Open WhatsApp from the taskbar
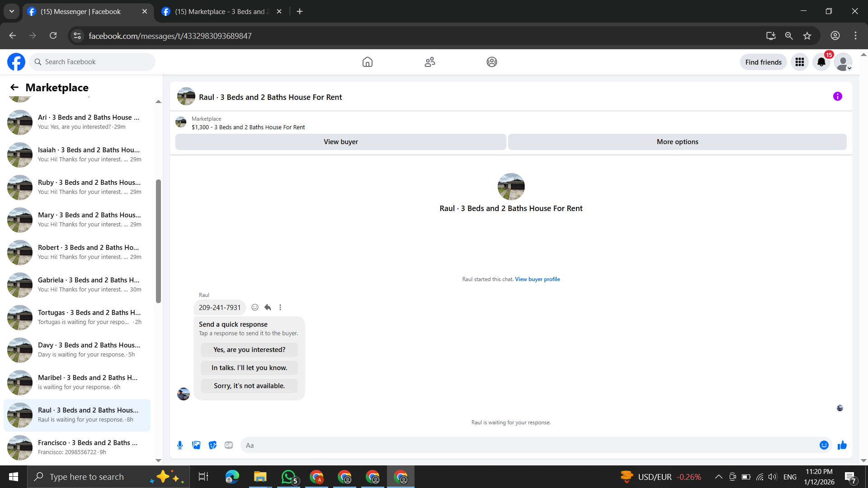The width and height of the screenshot is (868, 488). tap(288, 477)
